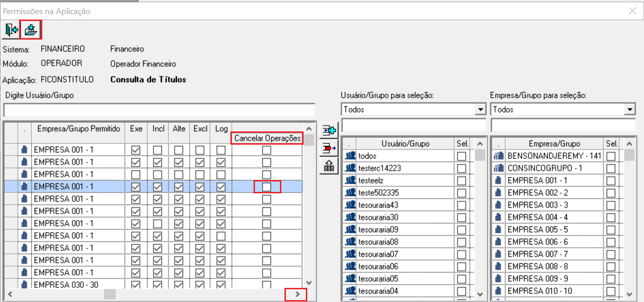Click the group icon beside todos
The height and width of the screenshot is (302, 644).
tap(350, 156)
